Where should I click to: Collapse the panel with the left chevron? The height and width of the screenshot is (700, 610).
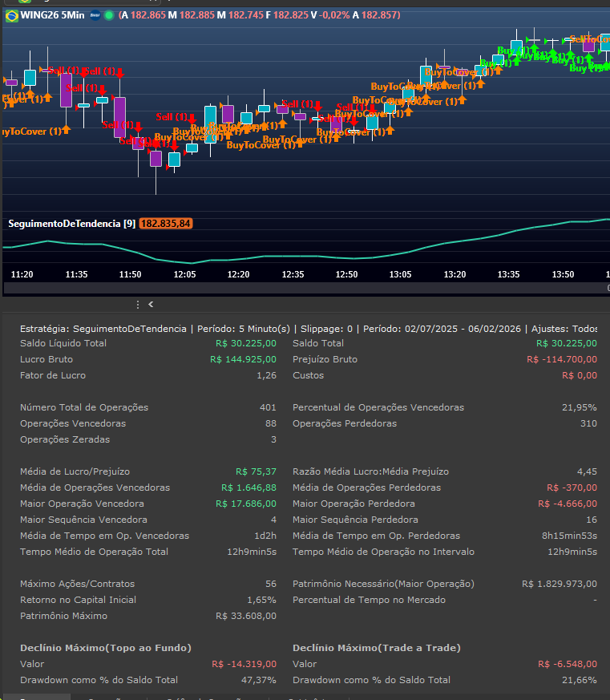pyautogui.click(x=151, y=305)
